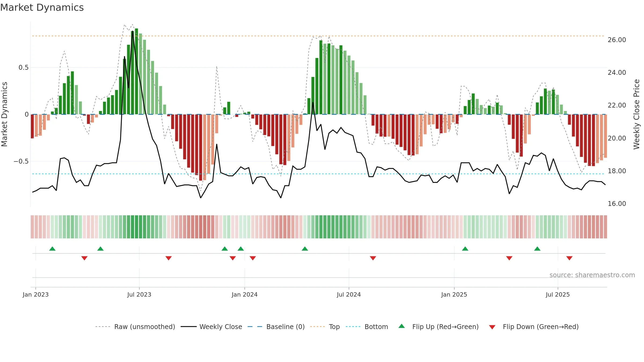644x362 pixels.
Task: Select the flip-up marker before Jul 2025
Action: tap(537, 249)
